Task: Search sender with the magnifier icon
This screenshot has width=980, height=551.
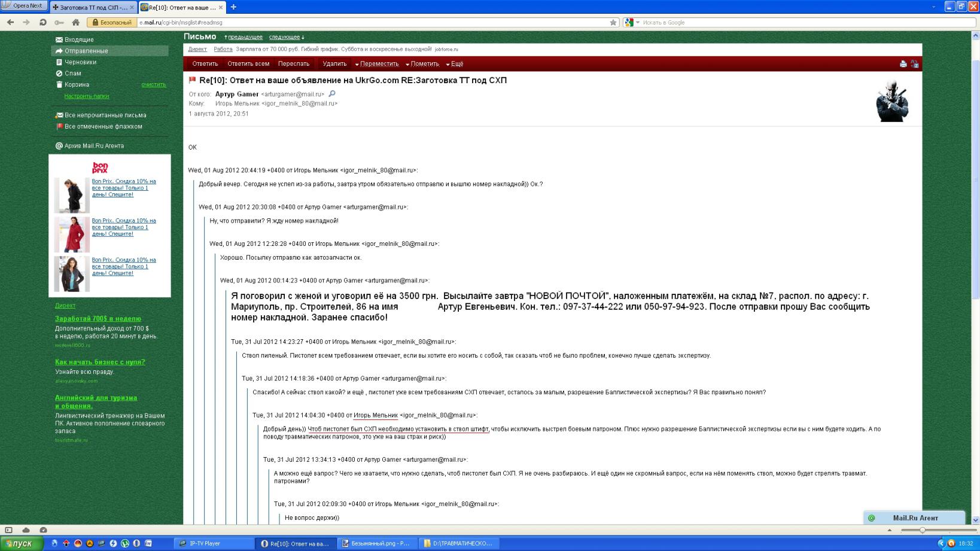Action: pyautogui.click(x=332, y=94)
